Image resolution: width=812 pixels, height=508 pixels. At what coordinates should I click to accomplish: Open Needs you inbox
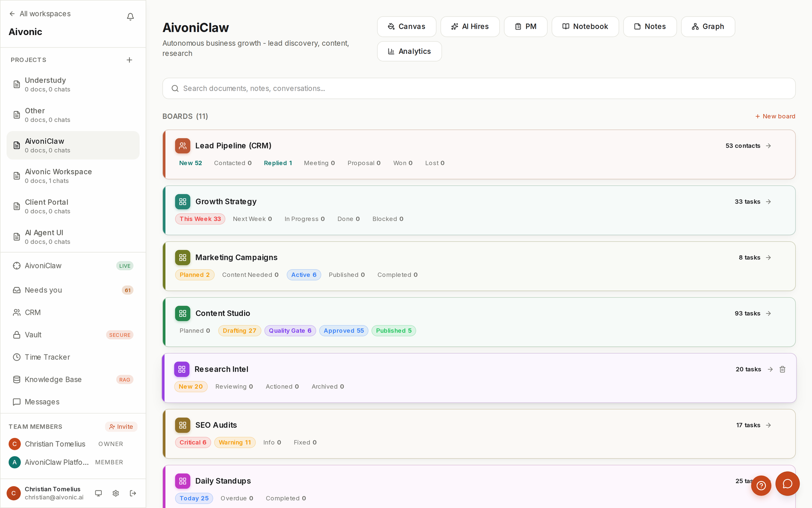coord(73,290)
